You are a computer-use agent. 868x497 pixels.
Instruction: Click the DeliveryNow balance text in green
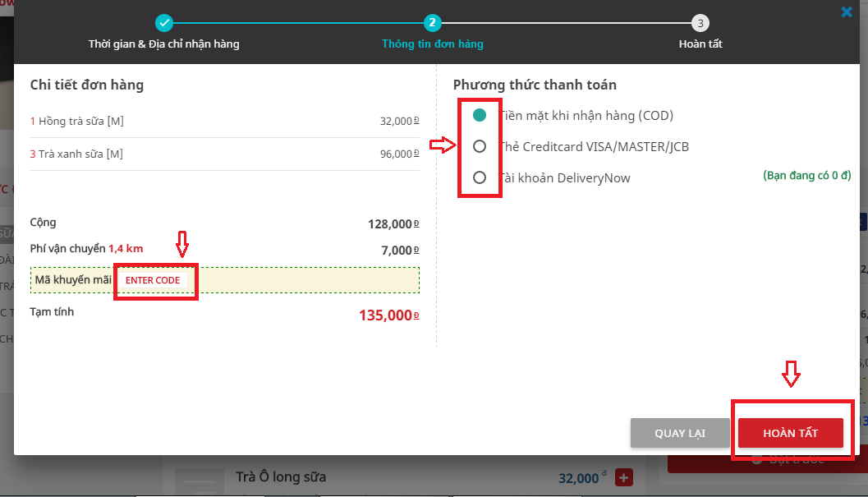click(806, 176)
